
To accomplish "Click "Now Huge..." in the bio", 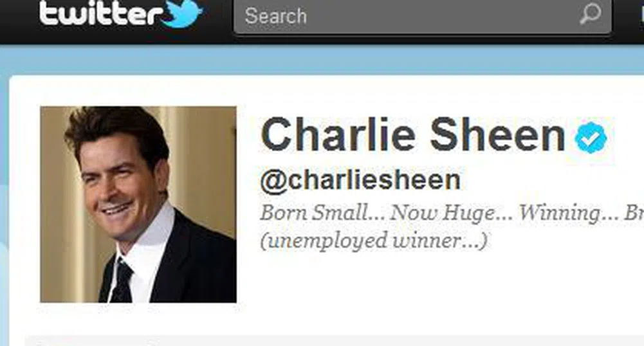I will pyautogui.click(x=452, y=214).
